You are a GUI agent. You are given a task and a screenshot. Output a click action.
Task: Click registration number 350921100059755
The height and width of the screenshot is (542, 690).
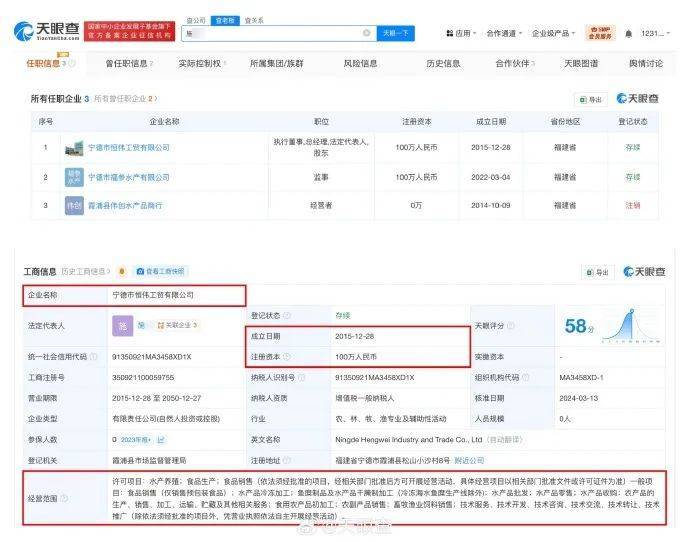(x=143, y=377)
